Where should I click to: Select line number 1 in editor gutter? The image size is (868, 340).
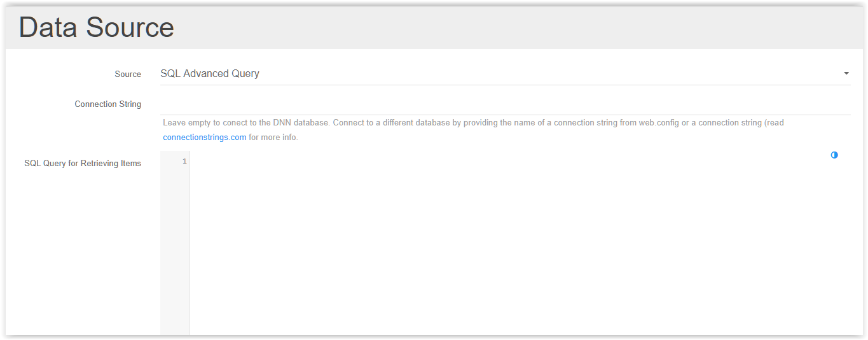tap(184, 161)
